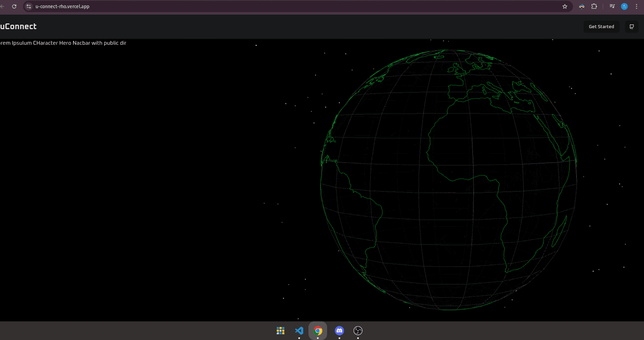The width and height of the screenshot is (644, 340).
Task: Open OBS Studio from the dock
Action: point(358,331)
